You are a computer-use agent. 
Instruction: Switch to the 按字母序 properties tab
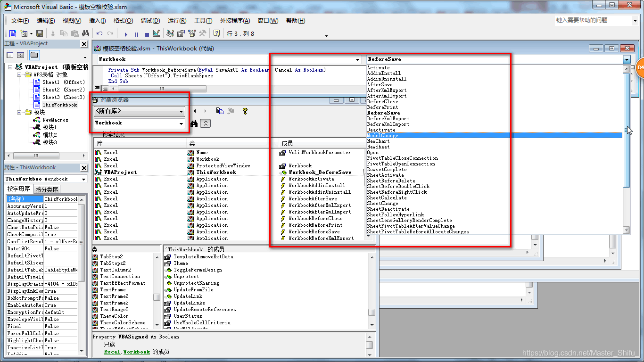(x=19, y=189)
